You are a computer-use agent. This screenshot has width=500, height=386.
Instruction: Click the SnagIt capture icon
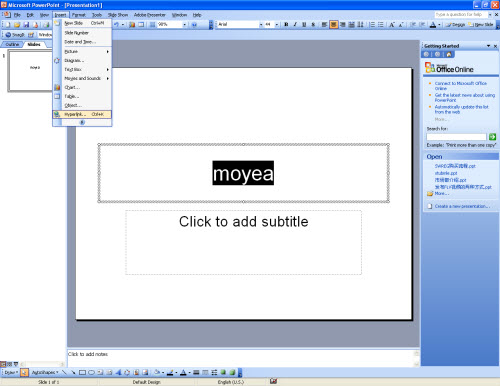[15, 35]
